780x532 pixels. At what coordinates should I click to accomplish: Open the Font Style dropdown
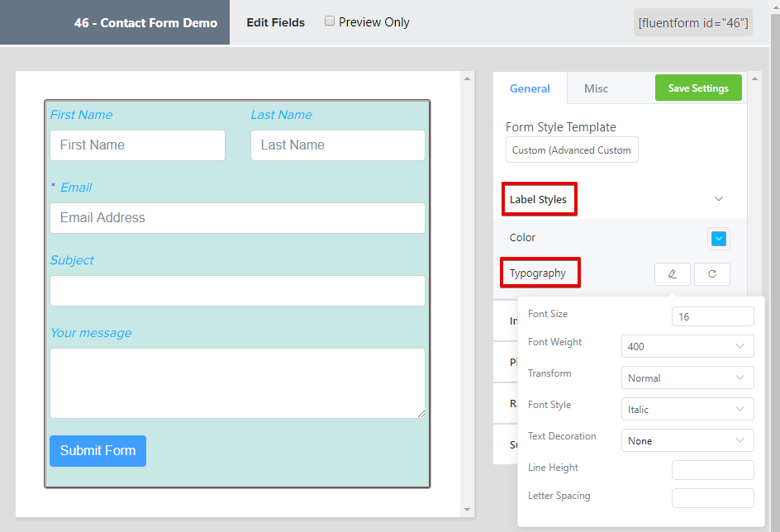click(687, 409)
